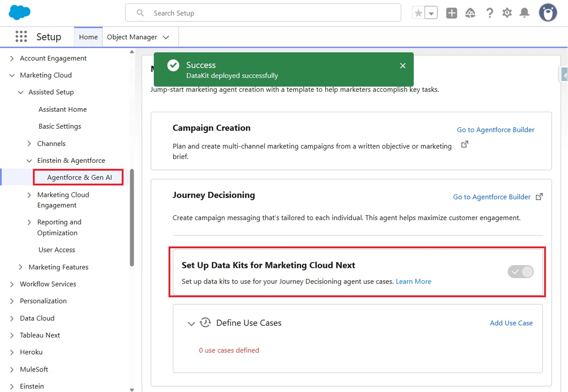Expand the Workflow Services node
Screen dimensions: 568x392
click(12, 284)
